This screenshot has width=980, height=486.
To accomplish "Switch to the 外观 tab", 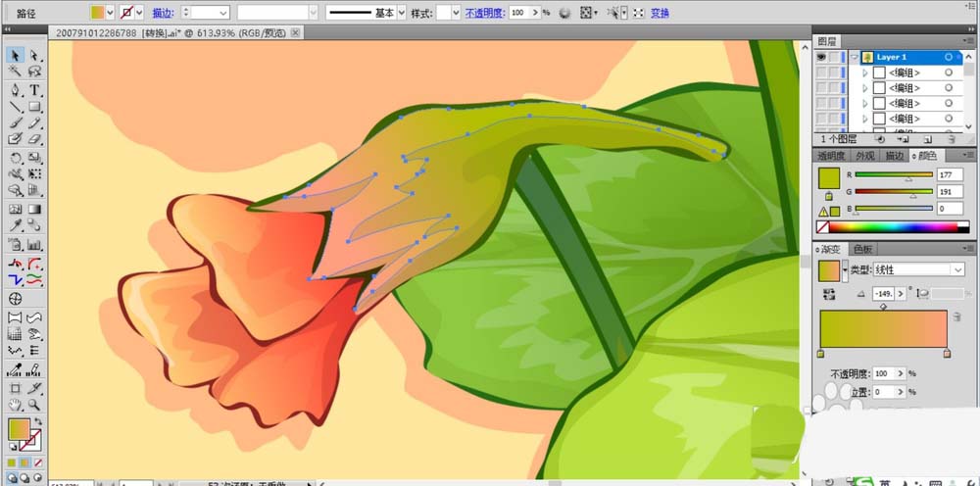I will 865,156.
